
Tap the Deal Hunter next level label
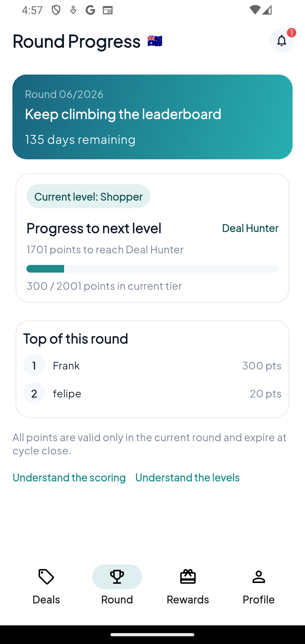pos(250,228)
